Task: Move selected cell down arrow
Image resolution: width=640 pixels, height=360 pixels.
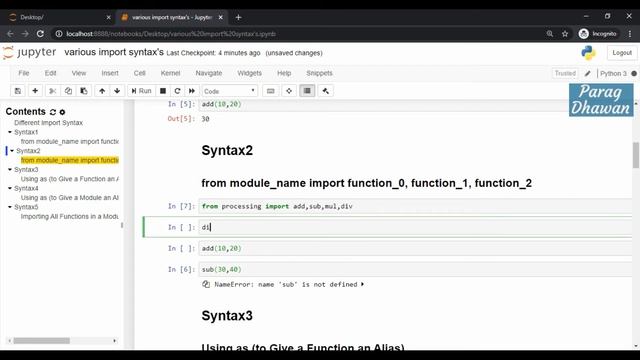Action: (117, 91)
